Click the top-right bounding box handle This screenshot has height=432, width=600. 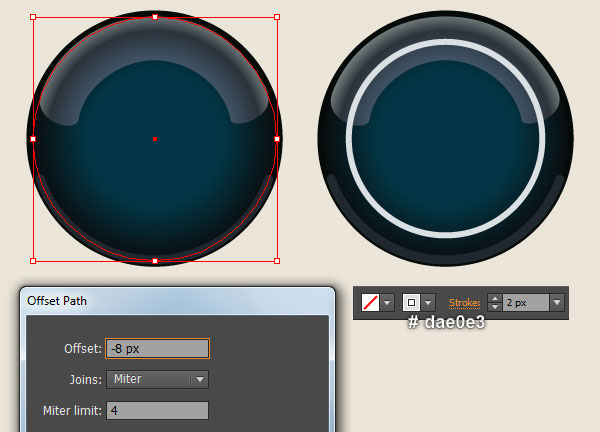coord(277,17)
